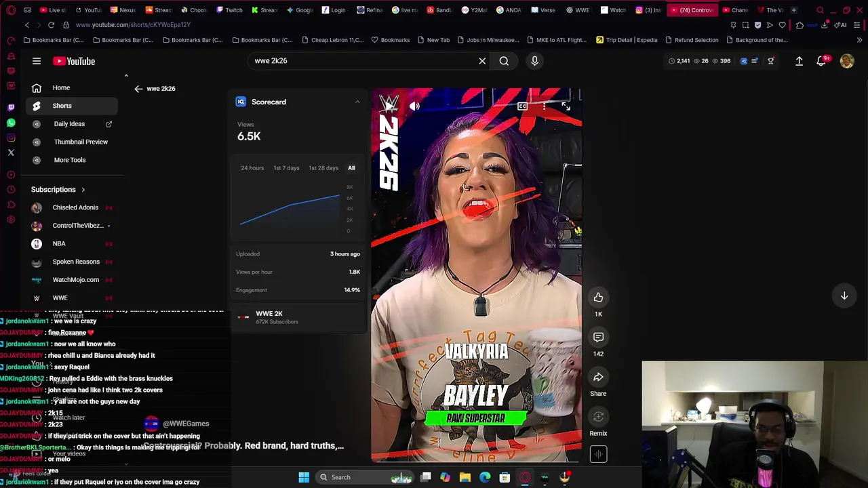The width and height of the screenshot is (868, 488).
Task: Open the YouTube hamburger guide menu
Action: tap(37, 61)
